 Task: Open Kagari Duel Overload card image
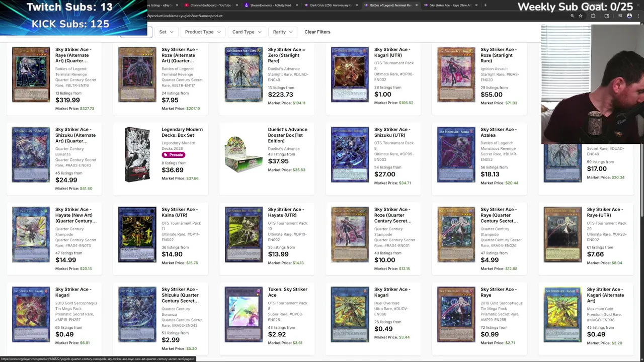click(350, 315)
